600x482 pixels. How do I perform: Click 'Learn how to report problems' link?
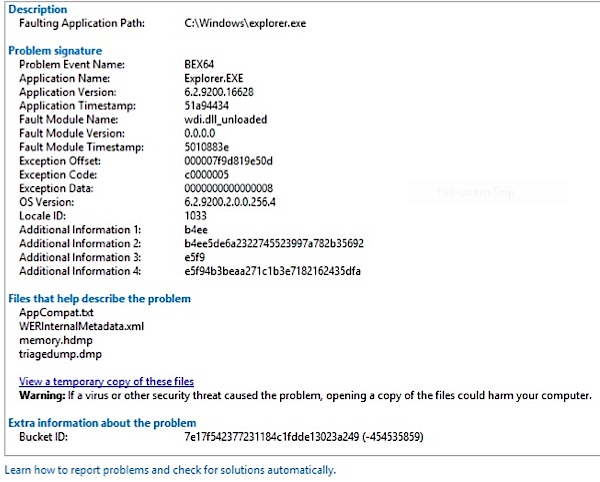(x=170, y=470)
